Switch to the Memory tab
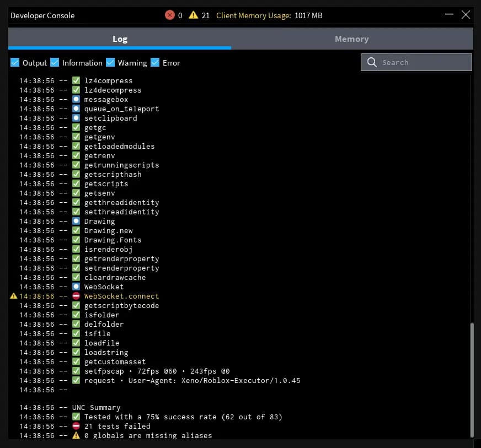This screenshot has height=448, width=481. pos(351,39)
